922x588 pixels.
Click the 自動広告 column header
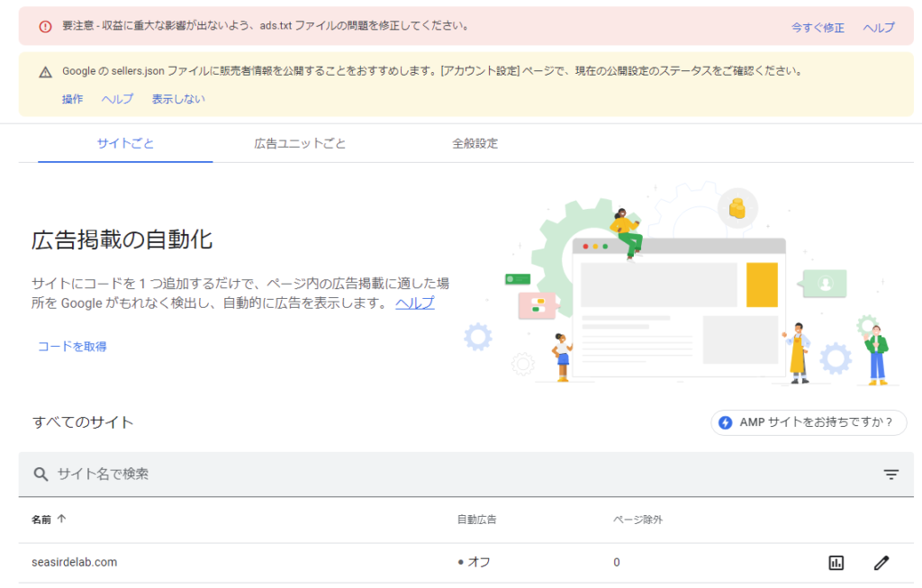pyautogui.click(x=477, y=520)
